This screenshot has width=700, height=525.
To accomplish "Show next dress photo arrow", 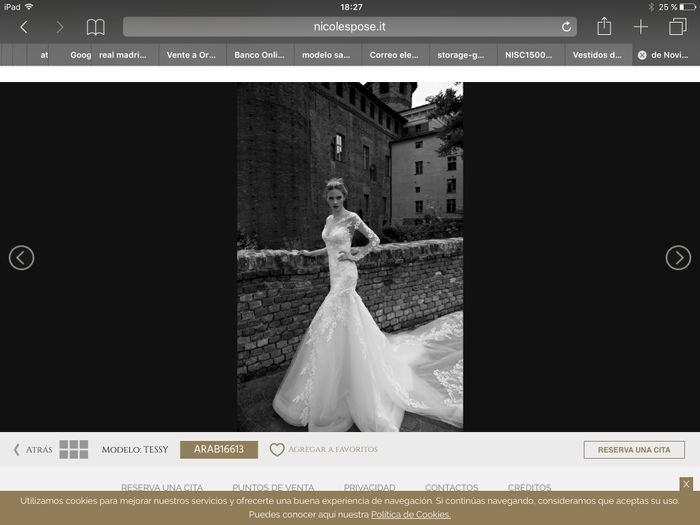I will coord(678,258).
